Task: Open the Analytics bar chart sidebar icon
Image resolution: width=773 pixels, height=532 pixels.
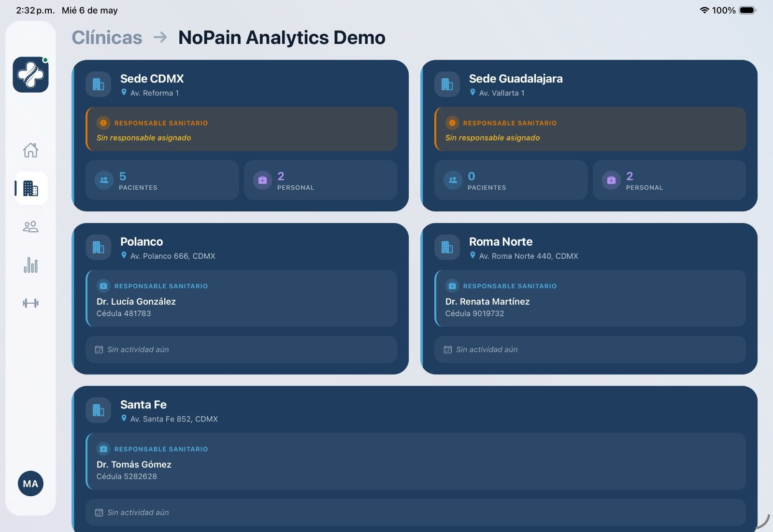Action: point(30,265)
